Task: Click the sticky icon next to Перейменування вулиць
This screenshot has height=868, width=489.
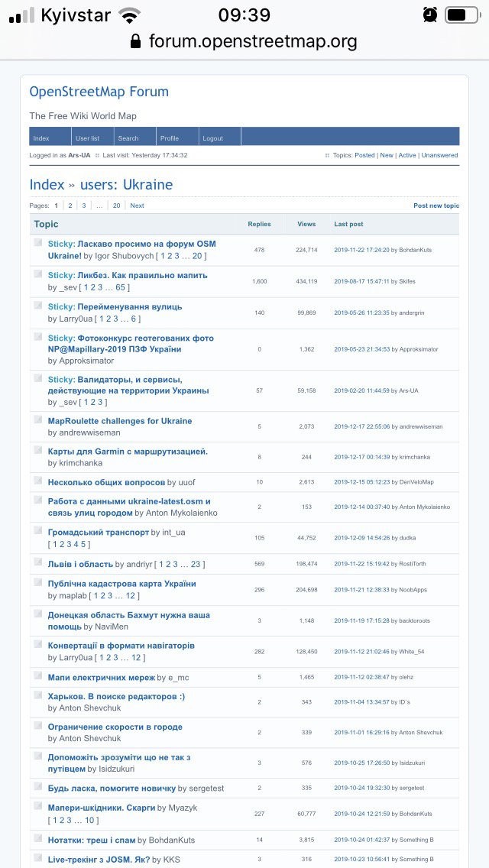Action: click(x=37, y=306)
